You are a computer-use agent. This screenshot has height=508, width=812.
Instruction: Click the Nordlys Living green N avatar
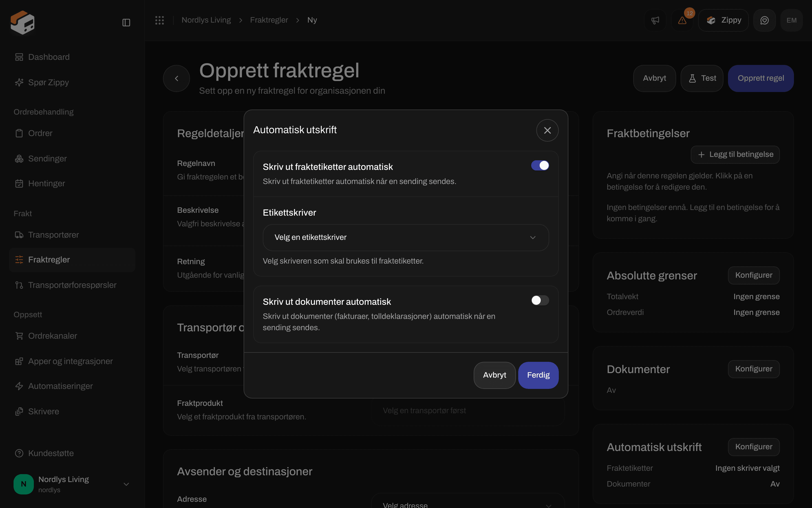23,484
